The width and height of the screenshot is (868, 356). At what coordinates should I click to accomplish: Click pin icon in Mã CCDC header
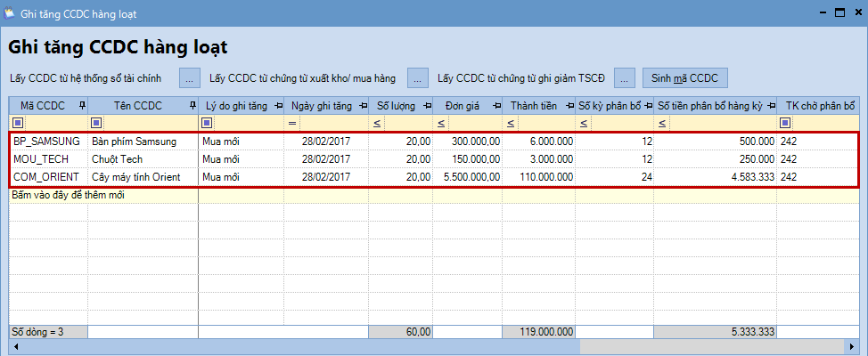point(82,106)
